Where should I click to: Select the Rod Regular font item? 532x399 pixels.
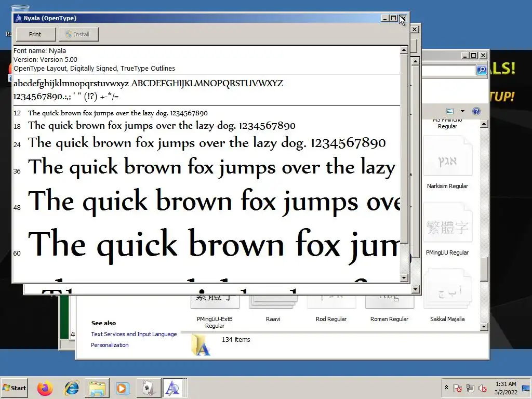[331, 308]
